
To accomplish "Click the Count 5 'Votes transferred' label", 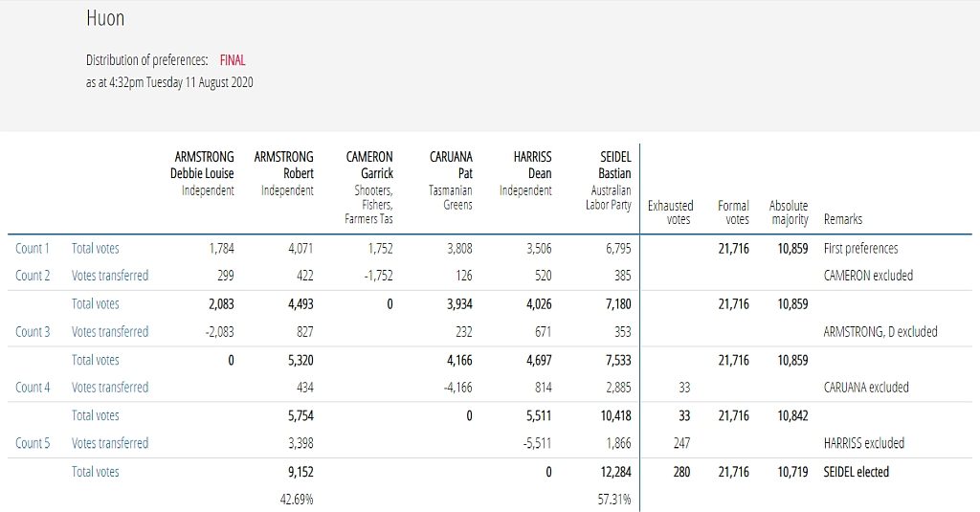I will tap(110, 443).
